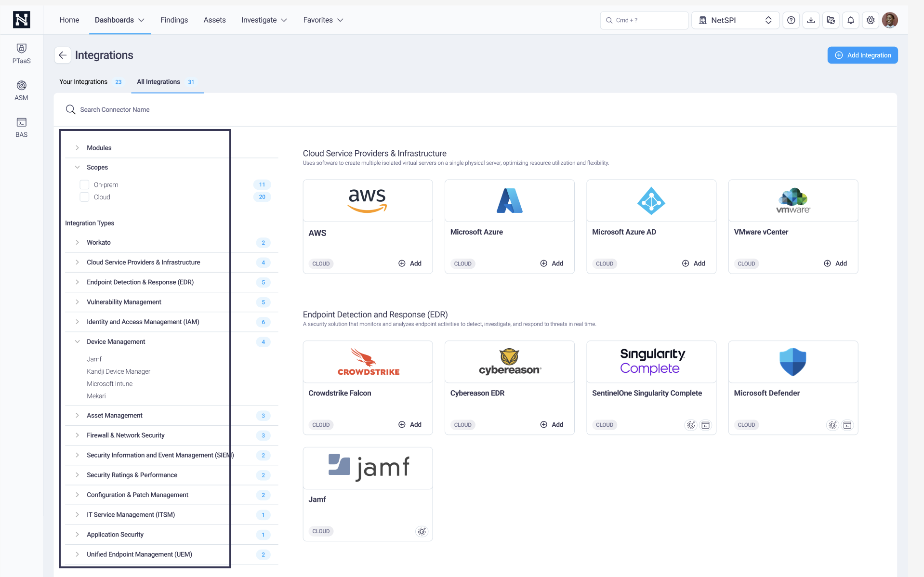
Task: Open the Favorites dropdown menu
Action: (x=323, y=20)
